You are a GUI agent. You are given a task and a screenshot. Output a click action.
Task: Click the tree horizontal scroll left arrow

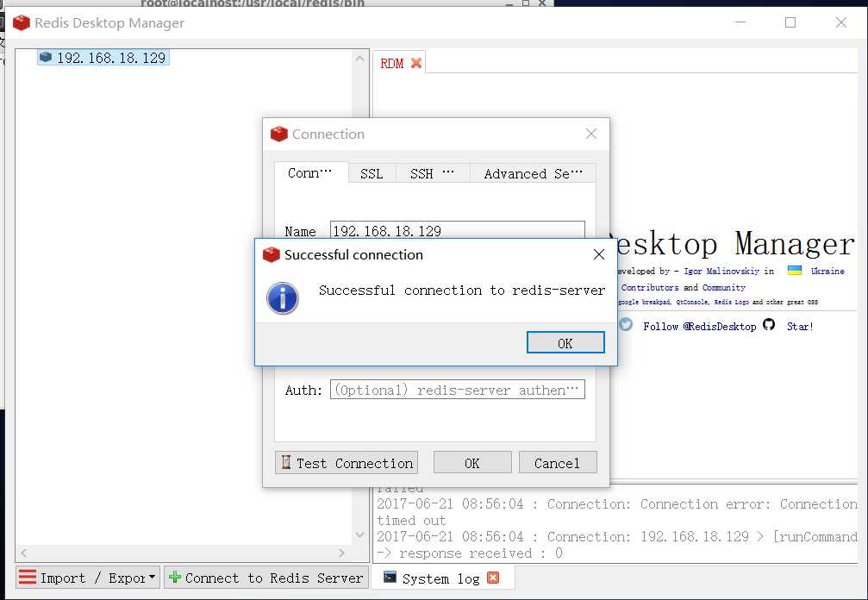[23, 553]
